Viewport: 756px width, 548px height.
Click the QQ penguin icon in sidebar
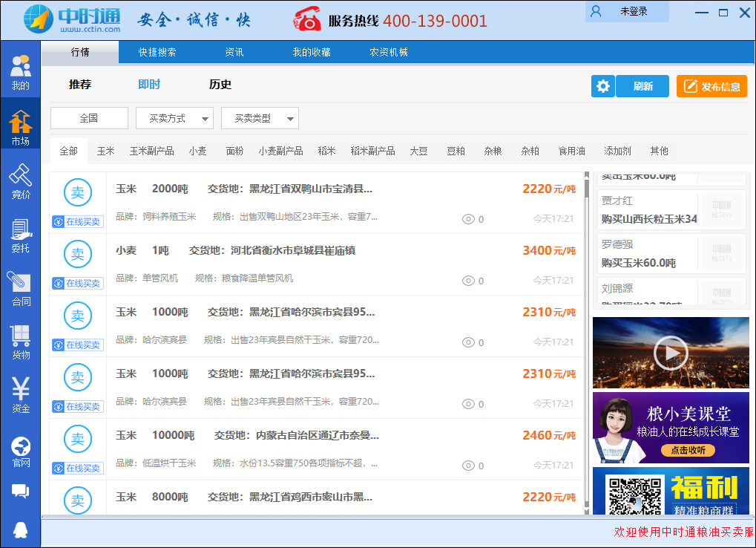coord(21,529)
